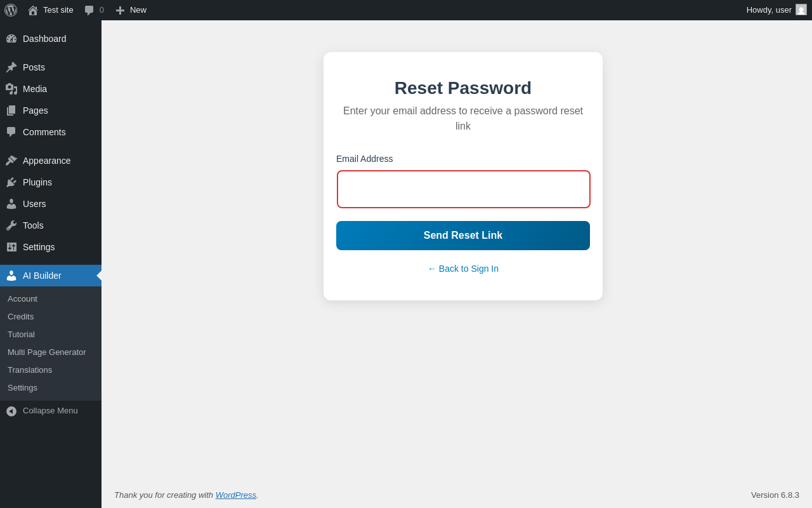
Task: Click the comments bubble icon in toolbar
Action: point(89,10)
